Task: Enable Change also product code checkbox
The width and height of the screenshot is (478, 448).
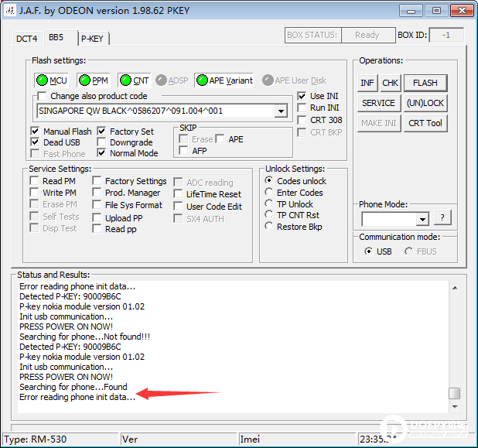Action: pyautogui.click(x=42, y=97)
